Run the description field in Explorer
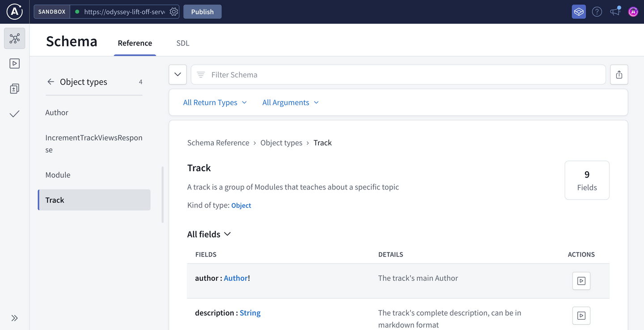644x330 pixels. click(x=581, y=316)
